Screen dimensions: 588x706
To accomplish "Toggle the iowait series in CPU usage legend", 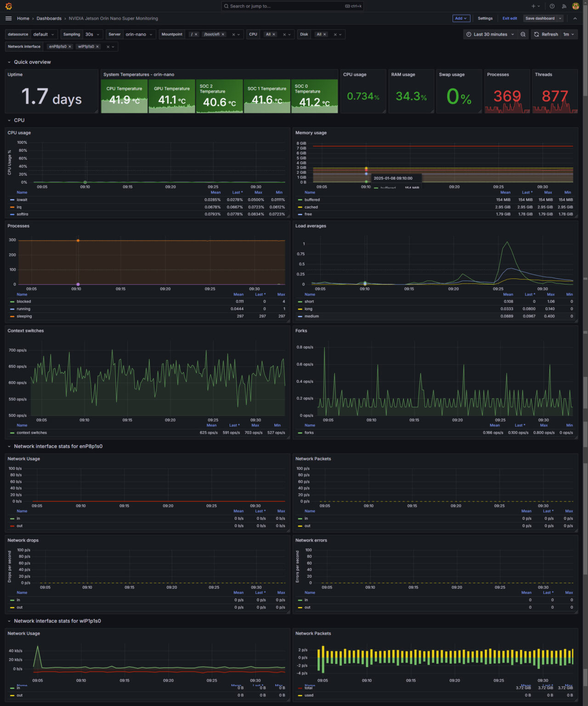I will pos(22,199).
